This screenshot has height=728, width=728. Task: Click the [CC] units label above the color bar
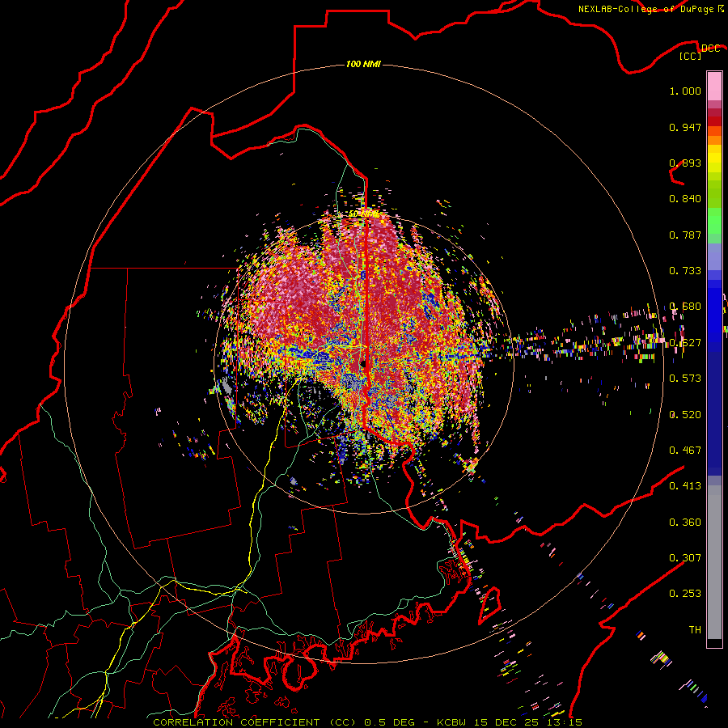[x=690, y=56]
